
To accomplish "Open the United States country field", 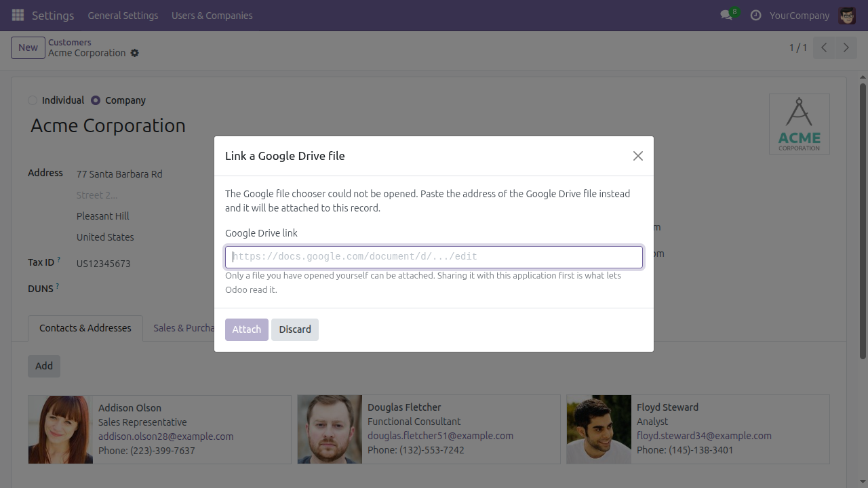I will click(x=105, y=237).
